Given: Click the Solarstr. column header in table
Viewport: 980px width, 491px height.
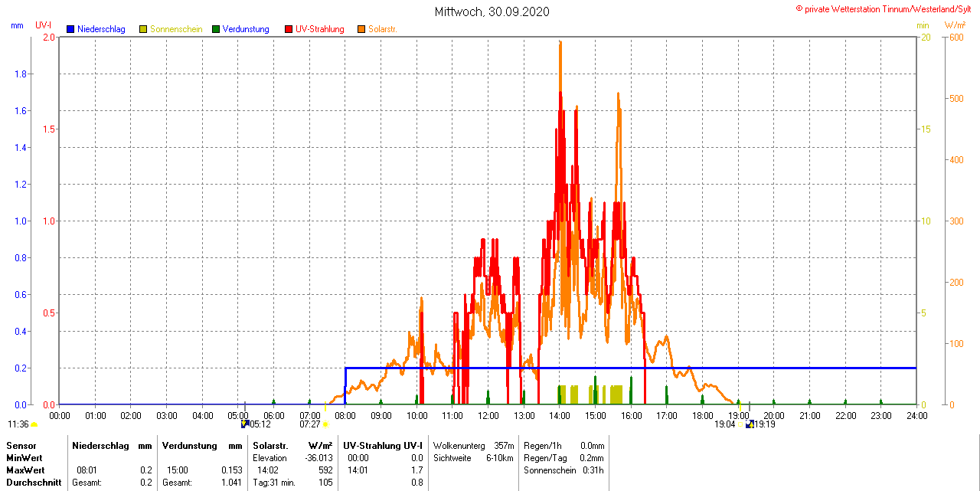Looking at the screenshot, I should (x=270, y=445).
